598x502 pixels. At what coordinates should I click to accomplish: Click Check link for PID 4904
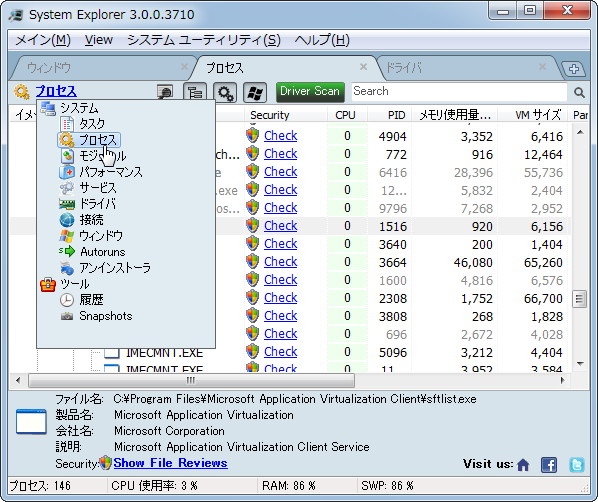coord(280,136)
